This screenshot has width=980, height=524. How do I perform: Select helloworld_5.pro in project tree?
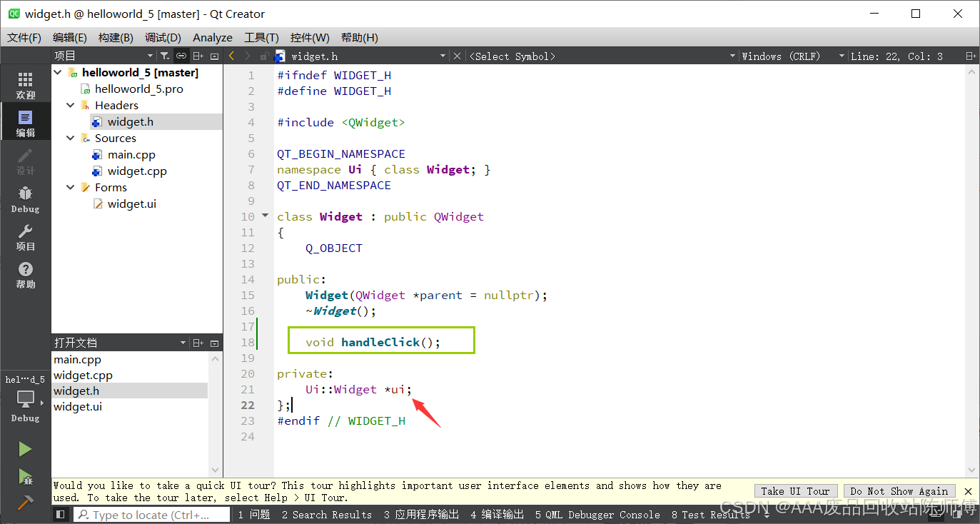coord(139,89)
